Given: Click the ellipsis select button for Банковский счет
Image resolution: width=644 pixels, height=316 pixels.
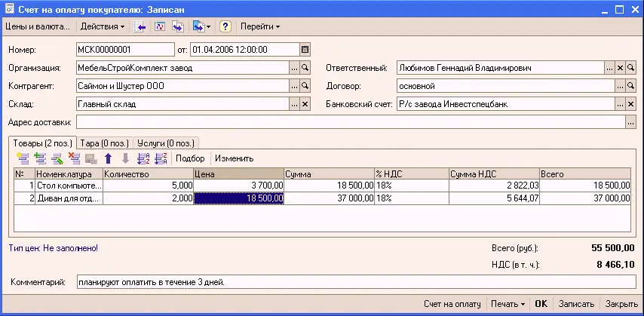Looking at the screenshot, I should [x=621, y=104].
